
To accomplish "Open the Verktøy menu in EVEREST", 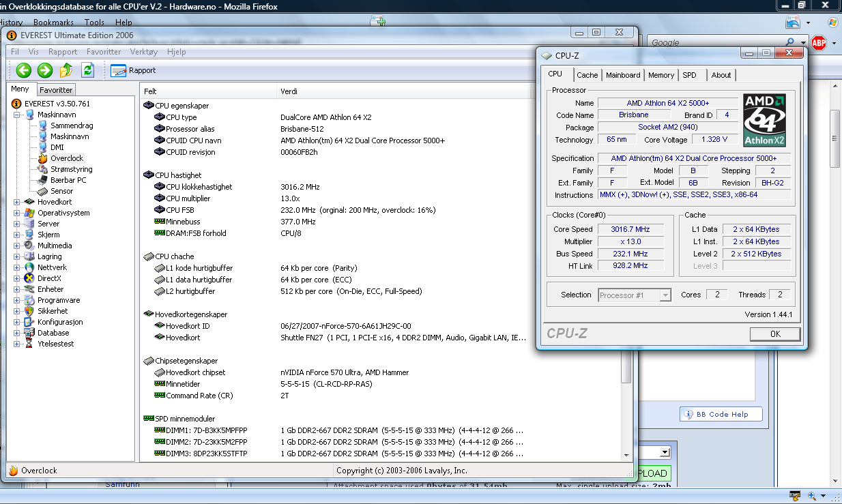I will (143, 52).
